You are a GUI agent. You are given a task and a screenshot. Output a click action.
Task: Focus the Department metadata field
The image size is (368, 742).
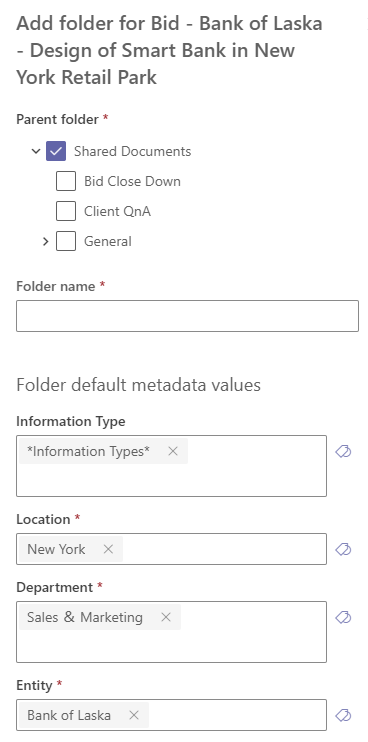point(171,632)
